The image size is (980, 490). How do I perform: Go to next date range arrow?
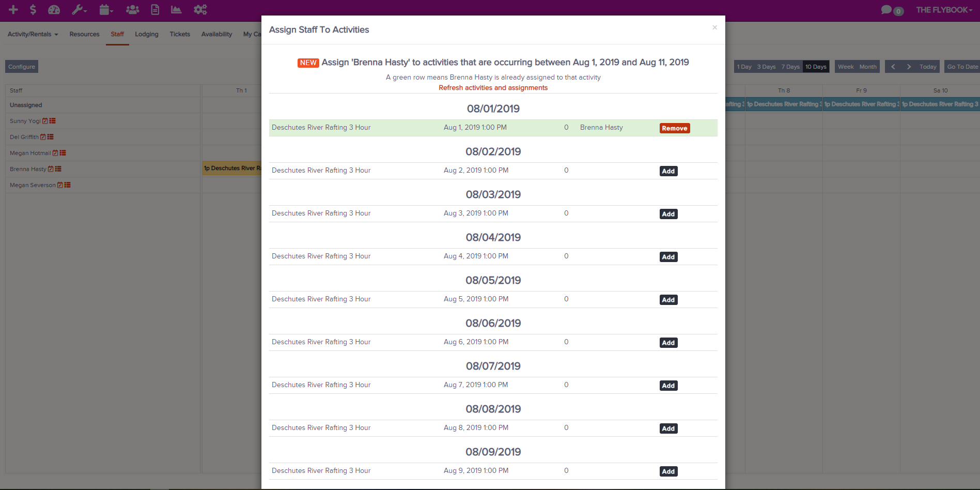(909, 67)
